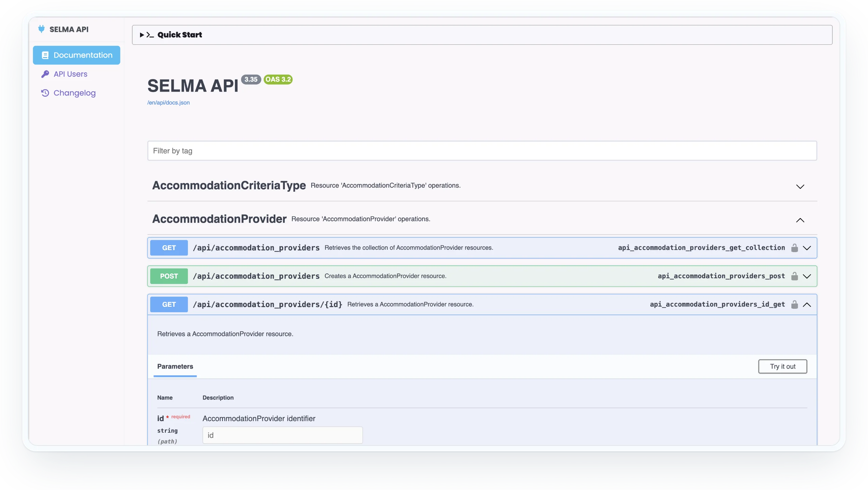Viewport: 868px width, 490px height.
Task: Click lock icon on api_accommodation_providers_id_get row
Action: pyautogui.click(x=794, y=305)
